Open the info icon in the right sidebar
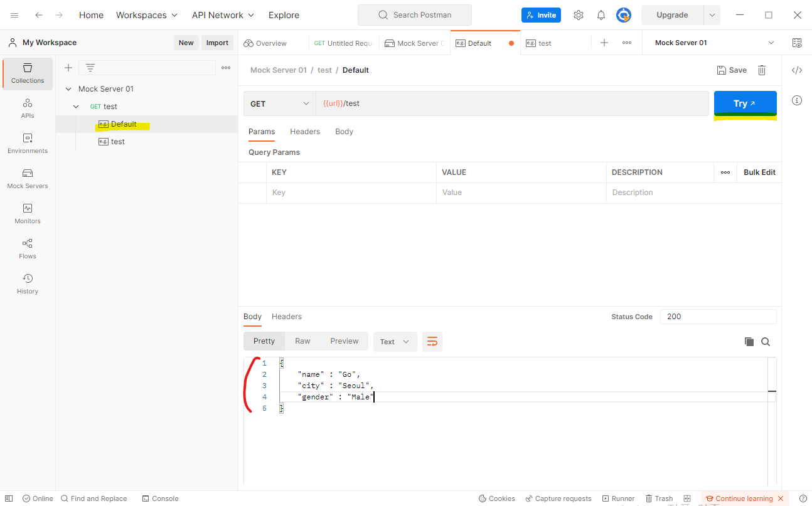The height and width of the screenshot is (506, 812). click(x=797, y=100)
